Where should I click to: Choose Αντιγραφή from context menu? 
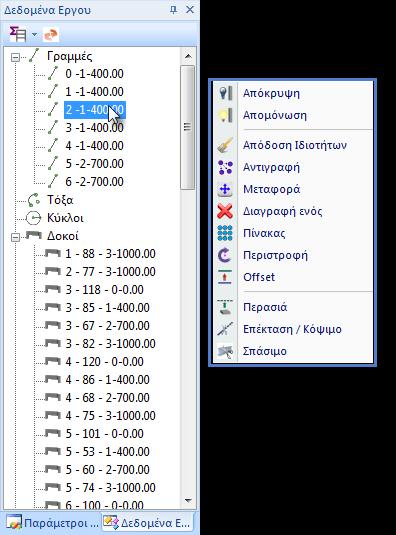(x=293, y=167)
